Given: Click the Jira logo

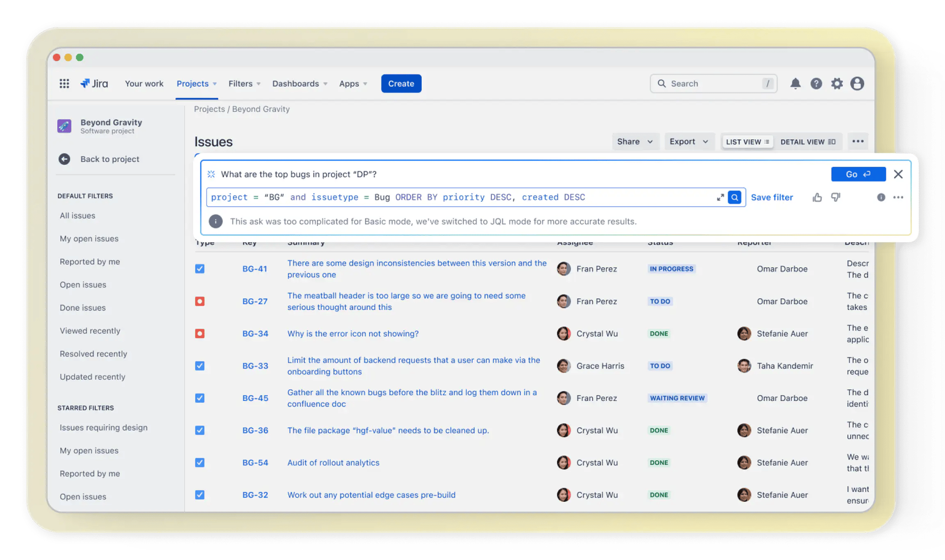Looking at the screenshot, I should (94, 84).
